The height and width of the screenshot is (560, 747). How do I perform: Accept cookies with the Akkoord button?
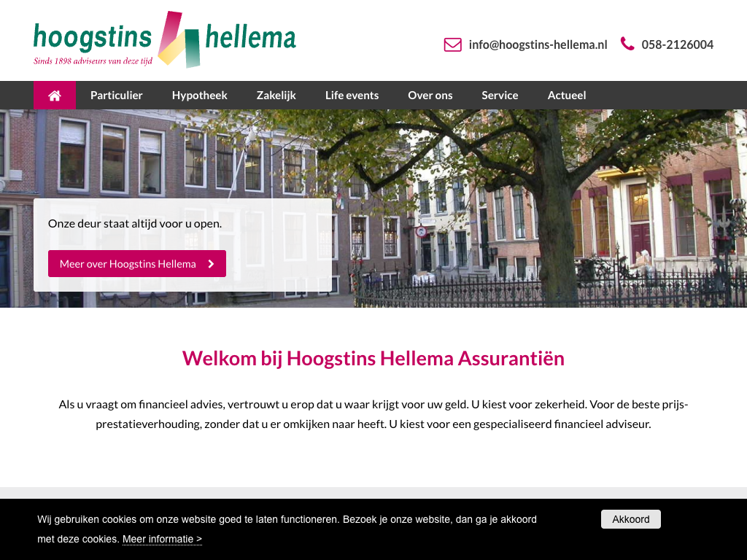631,519
